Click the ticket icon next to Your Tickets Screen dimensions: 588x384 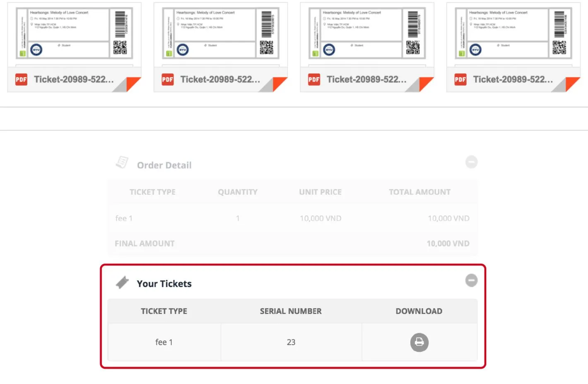point(123,283)
